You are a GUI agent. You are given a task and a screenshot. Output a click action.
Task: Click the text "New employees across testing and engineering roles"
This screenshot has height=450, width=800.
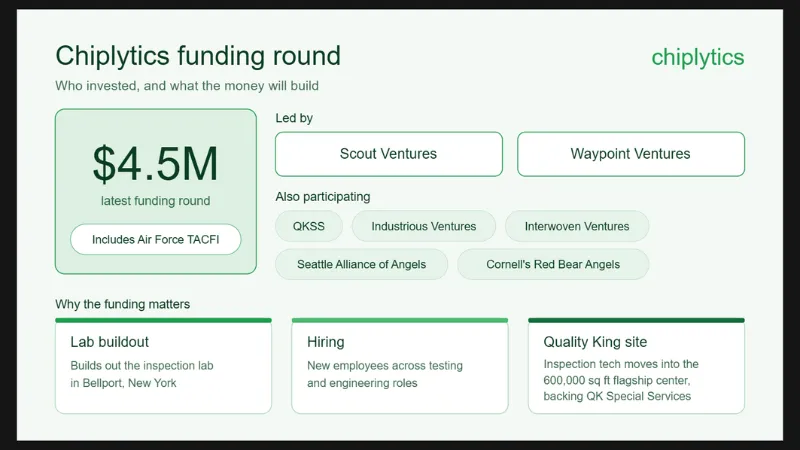pyautogui.click(x=385, y=374)
